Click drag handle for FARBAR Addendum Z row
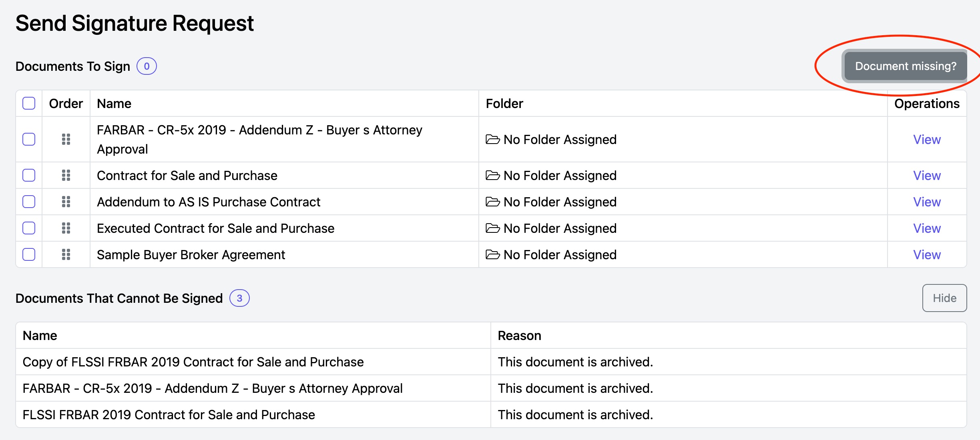 [66, 139]
